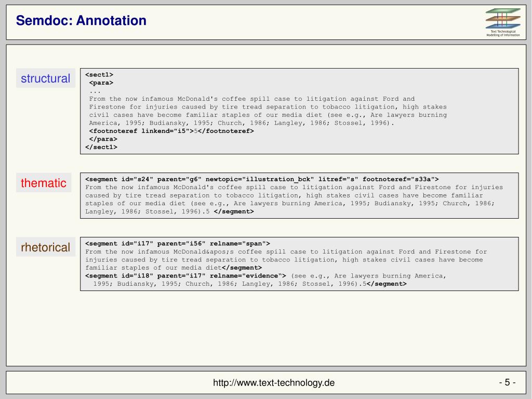Click the structural line starting 'America, 1995; Budiansky'
Viewport: 532px width, 399px height.
click(242, 123)
